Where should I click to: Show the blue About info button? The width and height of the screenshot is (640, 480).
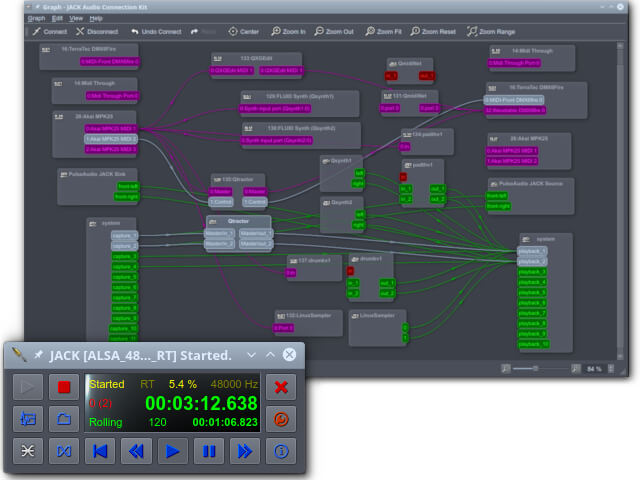282,451
